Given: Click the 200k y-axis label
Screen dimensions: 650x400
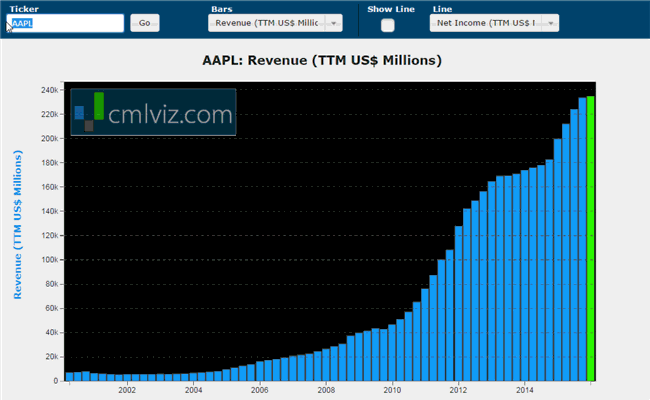Looking at the screenshot, I should pos(50,138).
